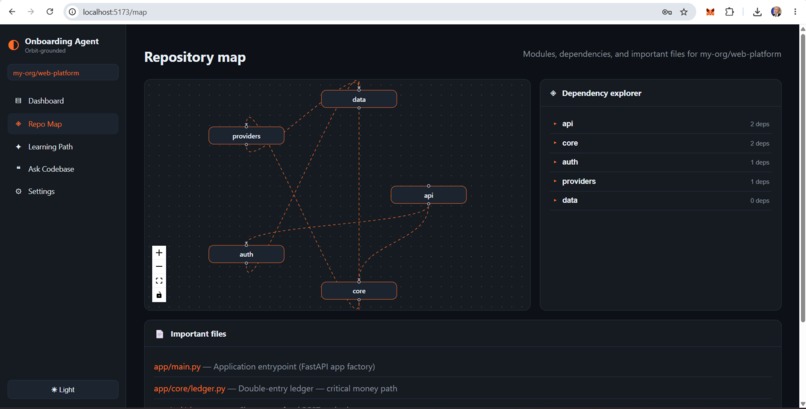Screen dimensions: 806x409
Task: Click the '2 deps' count for core
Action: (x=760, y=143)
